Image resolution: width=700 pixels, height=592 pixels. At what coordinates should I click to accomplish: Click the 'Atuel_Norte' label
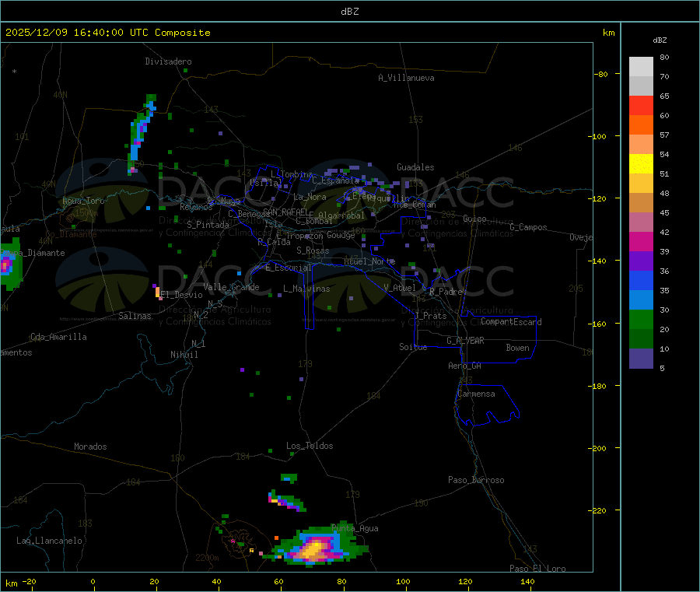point(369,261)
